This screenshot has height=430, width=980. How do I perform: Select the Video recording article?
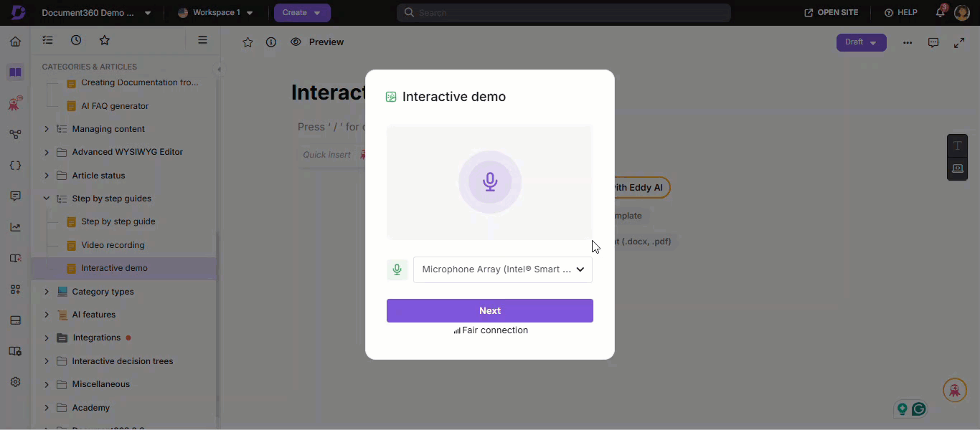tap(113, 245)
